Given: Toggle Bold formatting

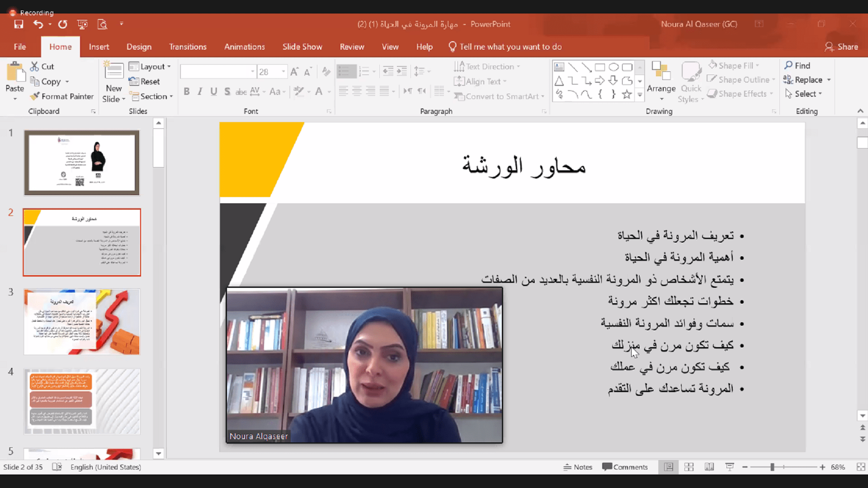Looking at the screenshot, I should pyautogui.click(x=187, y=92).
